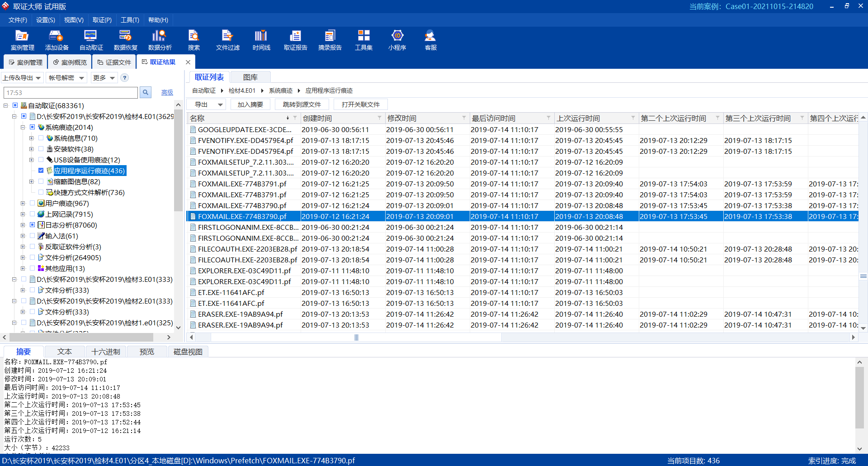Check the 系统信息(710) checkbox
Screen dimensions: 868x466
coord(41,138)
